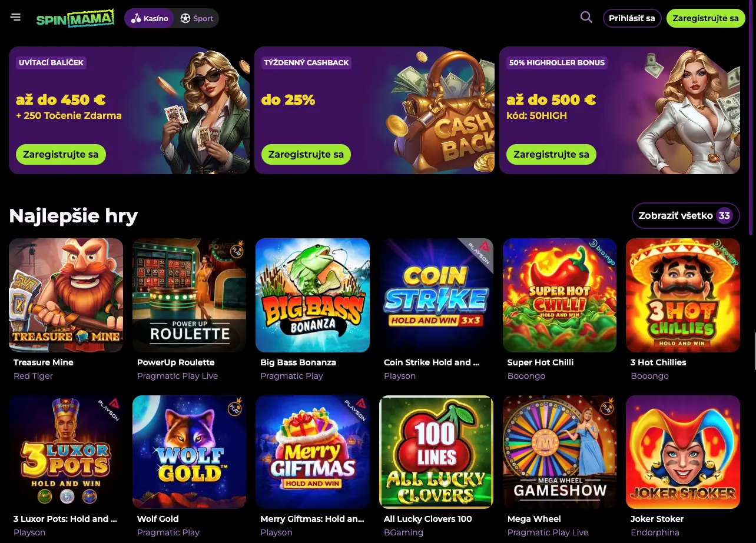Switch to the Kasíno tab
This screenshot has width=756, height=543.
click(x=149, y=18)
